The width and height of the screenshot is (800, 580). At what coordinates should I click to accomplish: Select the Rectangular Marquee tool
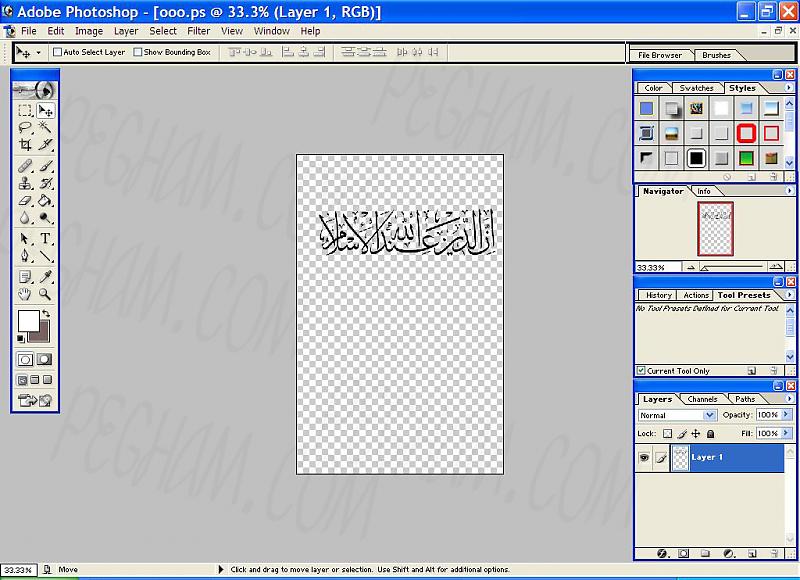coord(25,110)
